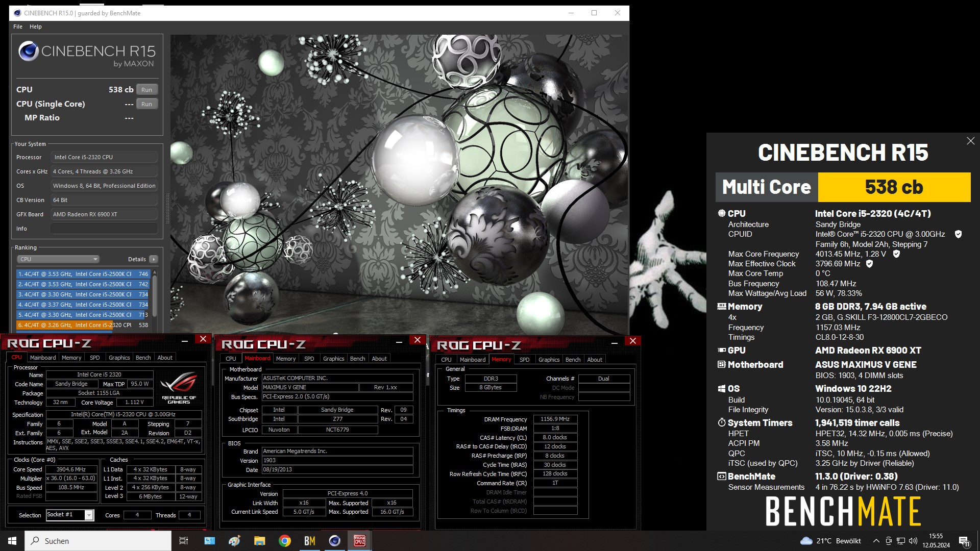Click the Suchen taskbar search box
Image resolution: width=980 pixels, height=551 pixels.
(x=98, y=541)
